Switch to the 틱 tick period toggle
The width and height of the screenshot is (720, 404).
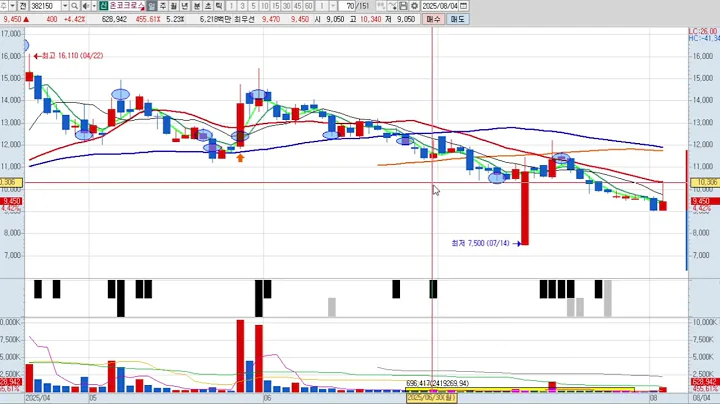[219, 6]
